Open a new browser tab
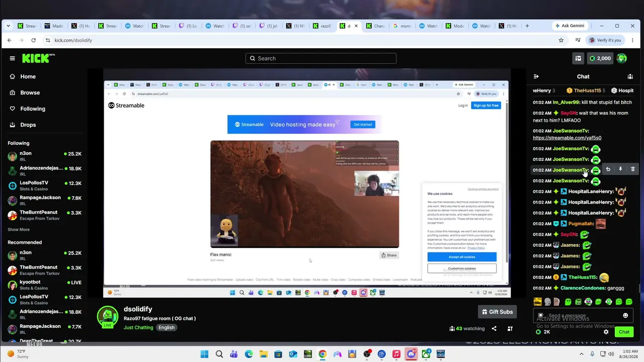 pos(527,26)
